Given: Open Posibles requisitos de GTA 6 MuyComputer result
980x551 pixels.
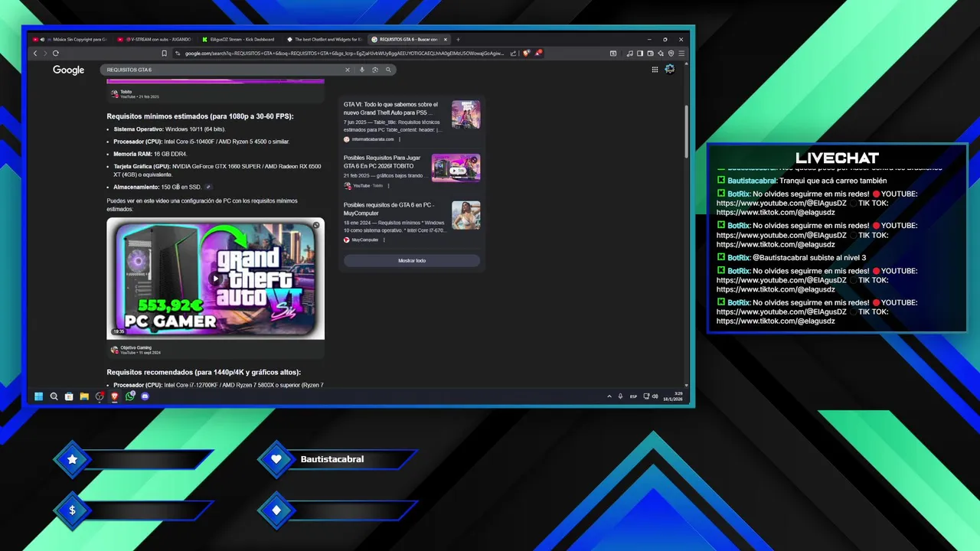Looking at the screenshot, I should pos(389,209).
